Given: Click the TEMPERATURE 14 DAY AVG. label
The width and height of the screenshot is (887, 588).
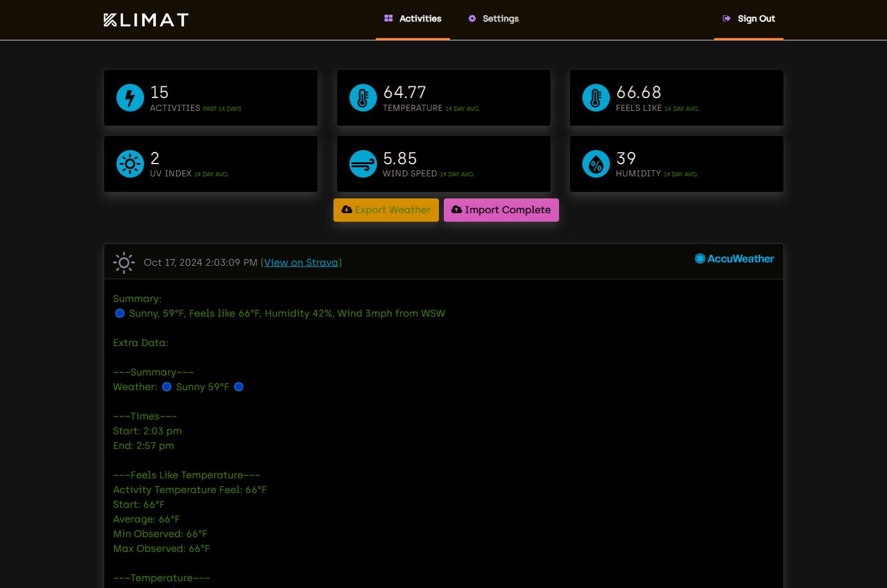Looking at the screenshot, I should coord(432,108).
